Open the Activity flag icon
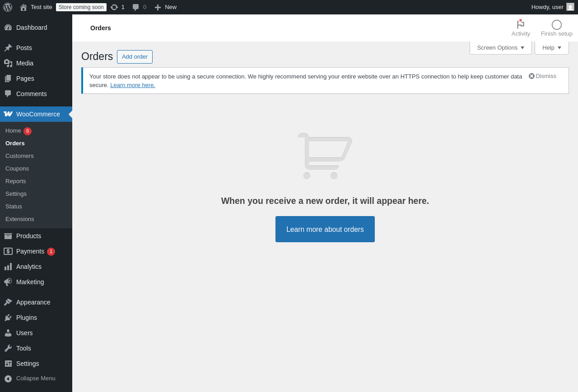 coord(521,24)
